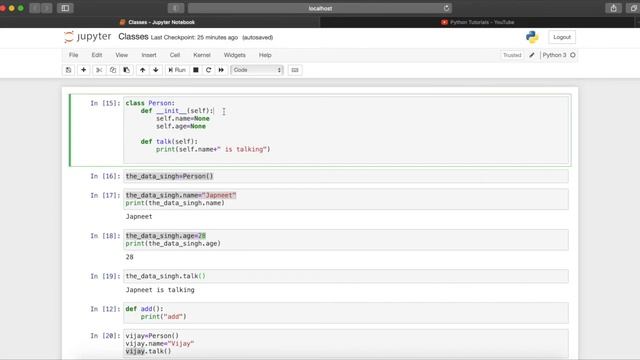Click the vijay=Person() code cell
640x360 pixels.
(346, 344)
